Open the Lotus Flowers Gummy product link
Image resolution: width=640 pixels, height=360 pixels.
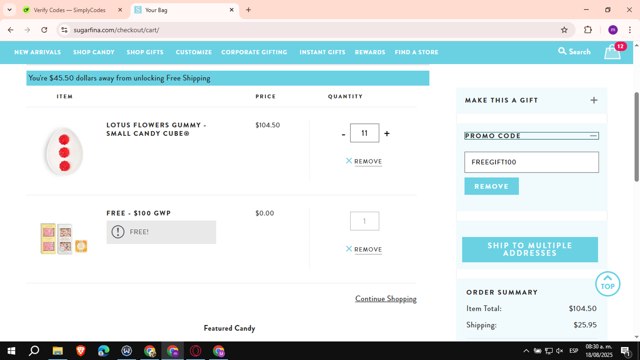click(156, 129)
